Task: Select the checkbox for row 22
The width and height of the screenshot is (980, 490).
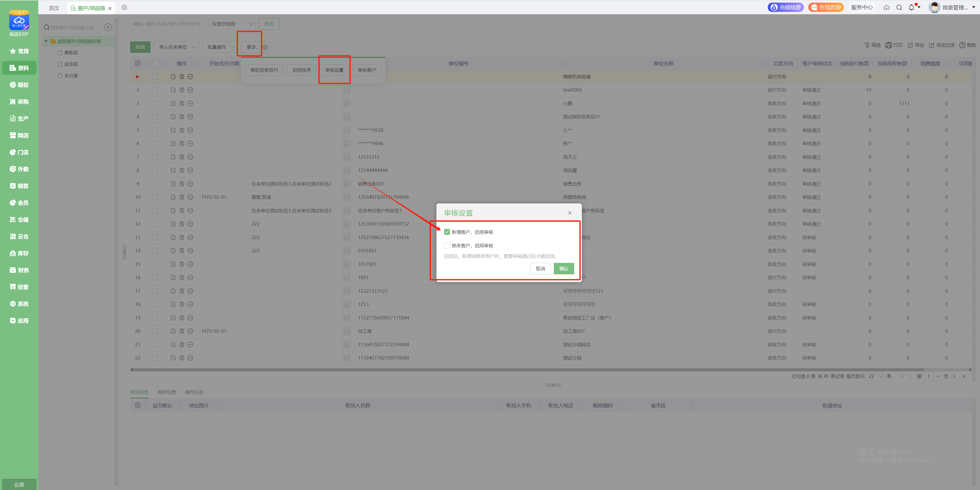Action: point(155,358)
